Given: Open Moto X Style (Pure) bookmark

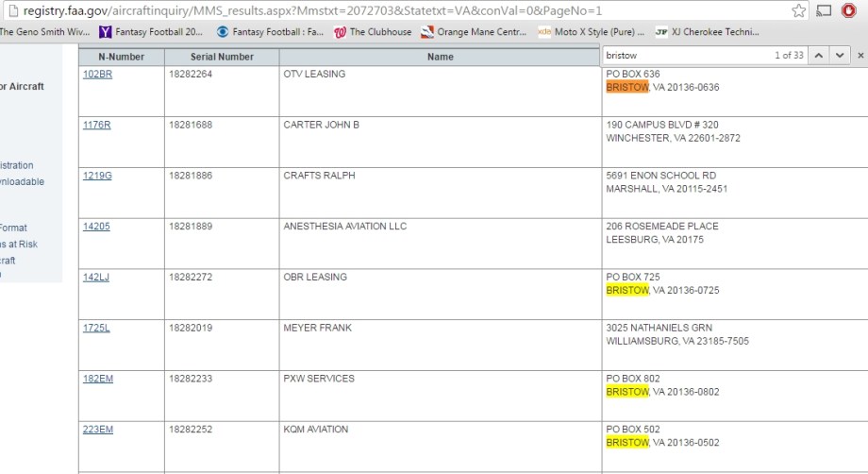Looking at the screenshot, I should point(591,32).
